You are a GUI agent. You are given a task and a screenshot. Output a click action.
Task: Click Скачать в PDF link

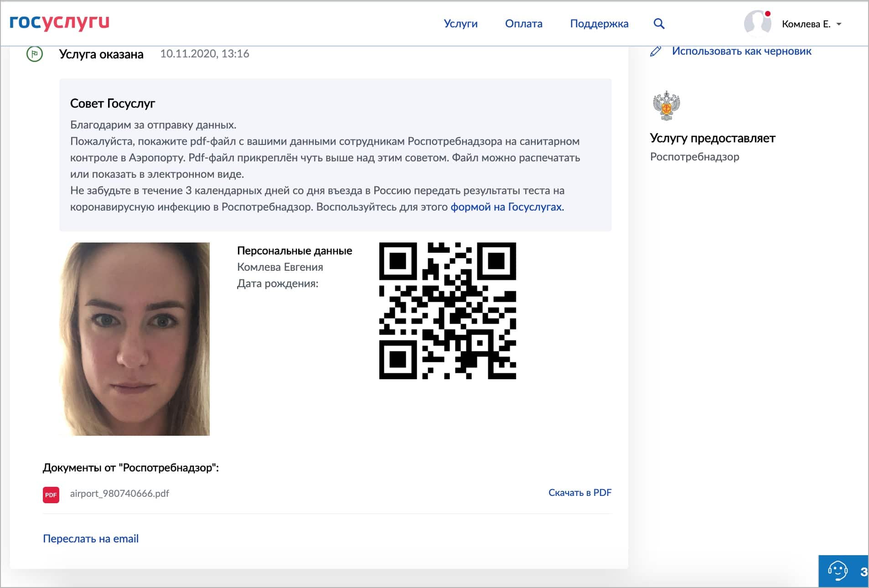(579, 493)
